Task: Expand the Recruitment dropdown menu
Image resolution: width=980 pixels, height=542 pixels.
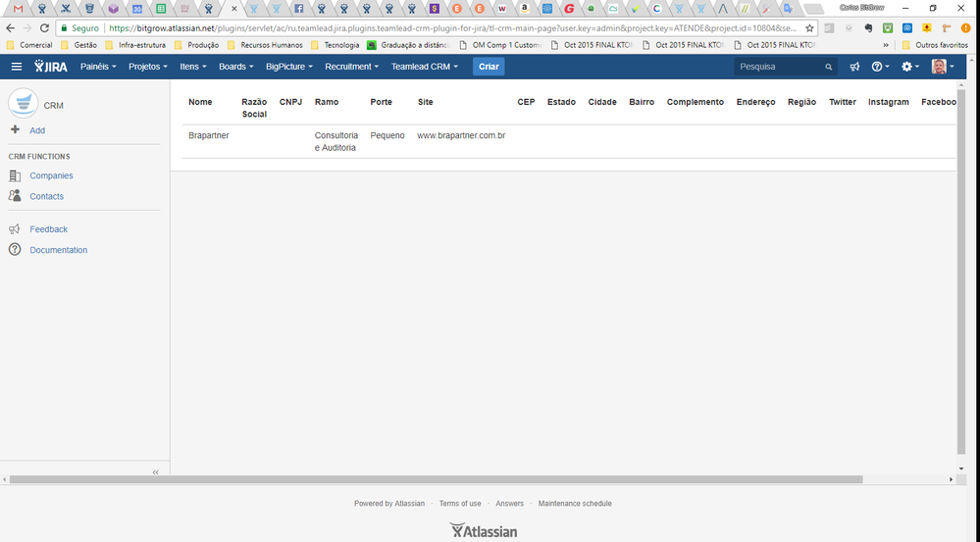Action: pyautogui.click(x=352, y=67)
